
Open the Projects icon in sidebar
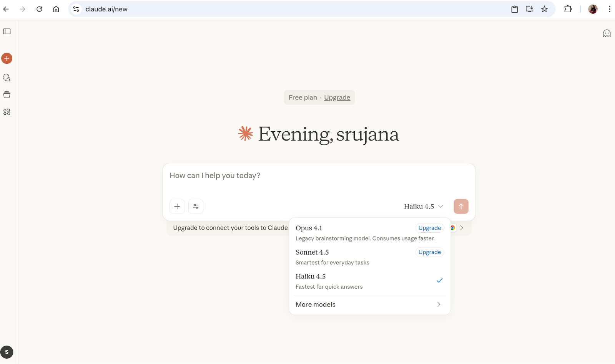(x=7, y=95)
